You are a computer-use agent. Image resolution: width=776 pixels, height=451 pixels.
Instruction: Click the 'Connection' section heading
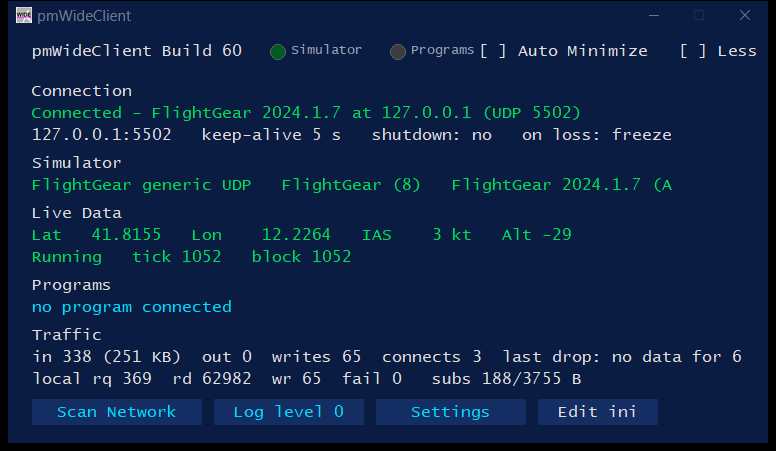coord(82,91)
